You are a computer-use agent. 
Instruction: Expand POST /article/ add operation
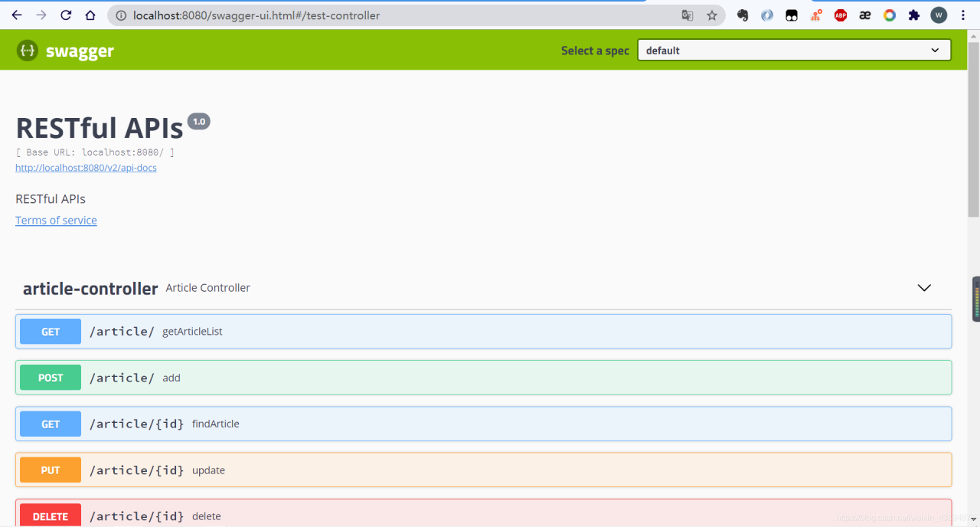483,378
